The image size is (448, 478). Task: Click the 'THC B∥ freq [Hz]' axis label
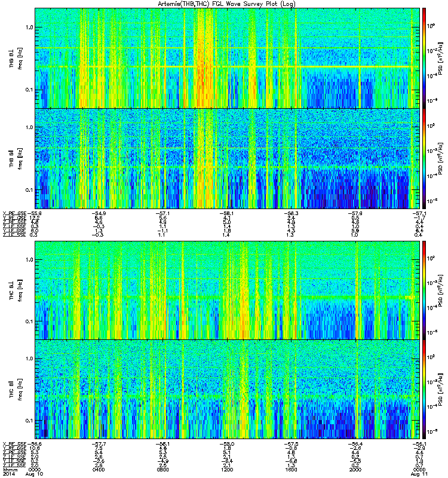click(16, 390)
